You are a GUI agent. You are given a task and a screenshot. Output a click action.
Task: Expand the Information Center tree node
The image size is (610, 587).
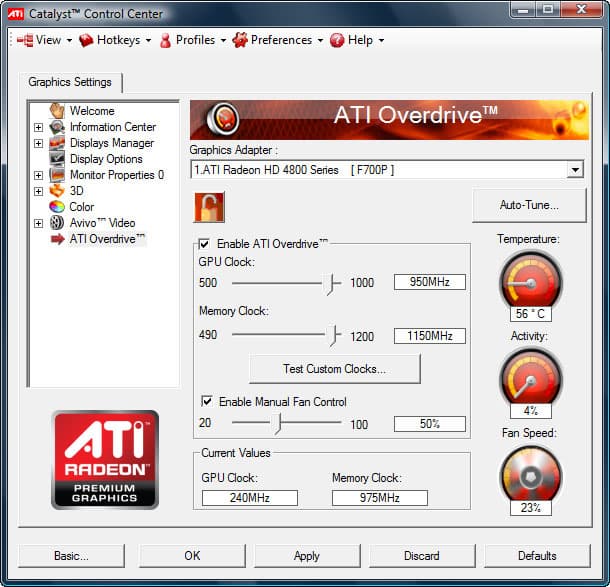[38, 127]
